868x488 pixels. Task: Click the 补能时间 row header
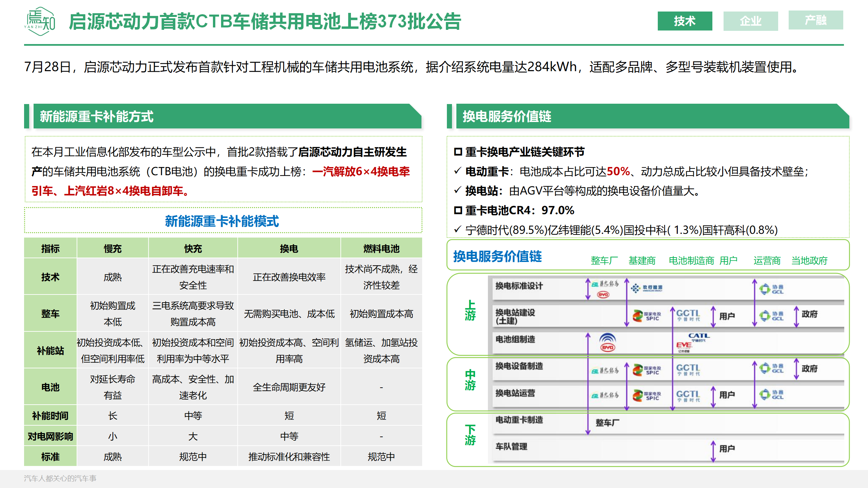point(50,415)
